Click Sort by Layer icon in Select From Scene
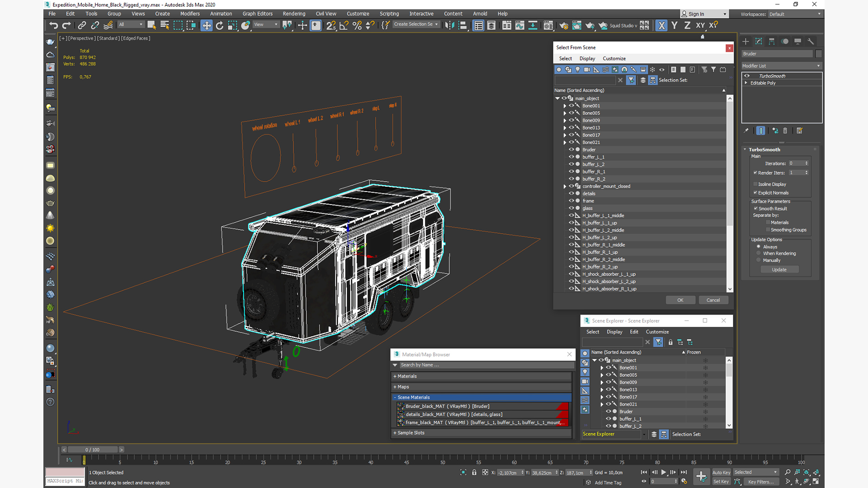The width and height of the screenshot is (868, 488). [x=643, y=80]
